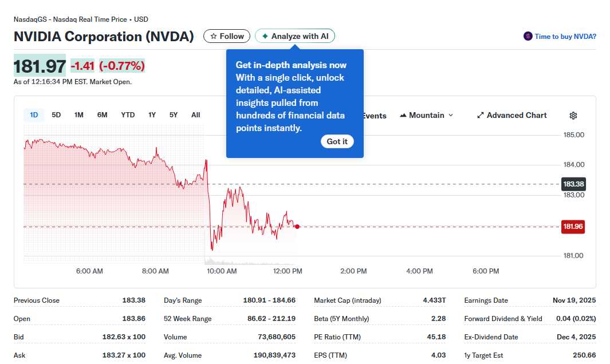
Task: Dismiss tooltip with Got it button
Action: 337,141
